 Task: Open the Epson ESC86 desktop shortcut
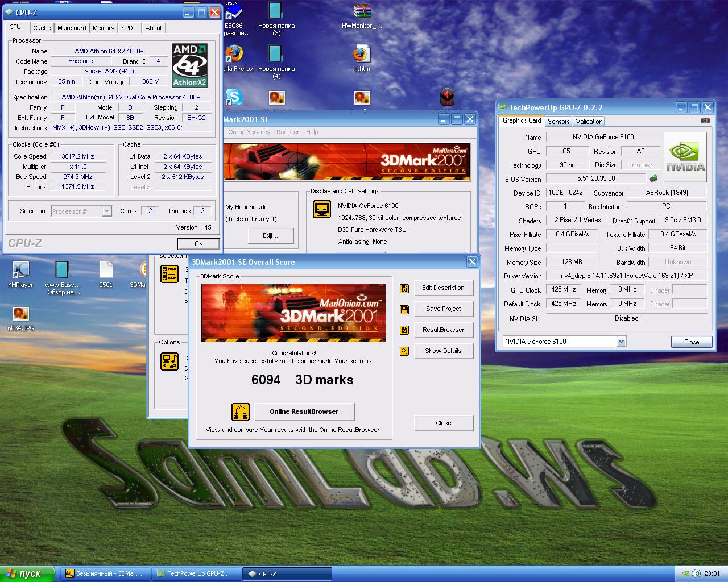pyautogui.click(x=233, y=11)
